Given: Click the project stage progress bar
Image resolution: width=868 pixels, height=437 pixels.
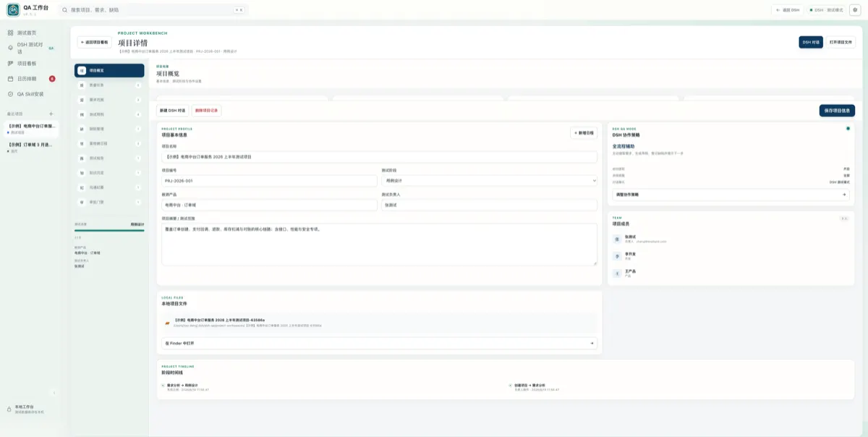Looking at the screenshot, I should (109, 231).
